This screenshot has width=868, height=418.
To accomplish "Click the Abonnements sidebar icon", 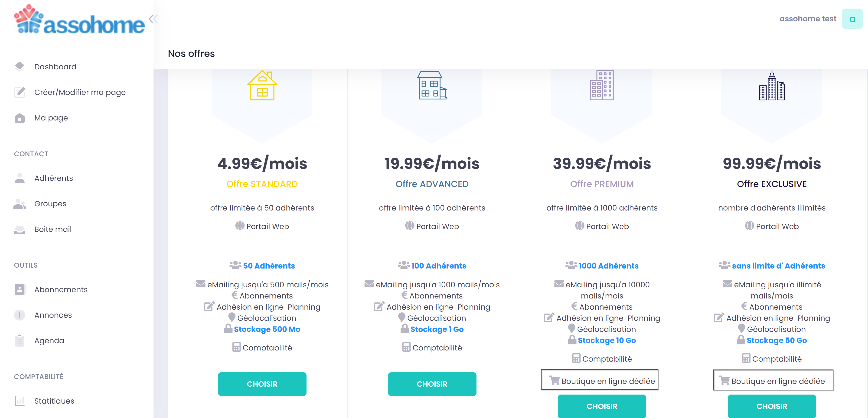I will 20,289.
